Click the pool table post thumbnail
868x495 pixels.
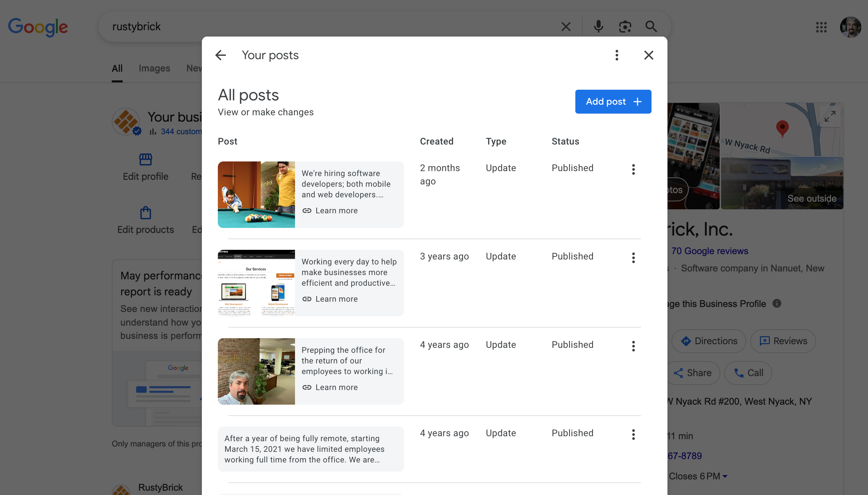(x=256, y=194)
